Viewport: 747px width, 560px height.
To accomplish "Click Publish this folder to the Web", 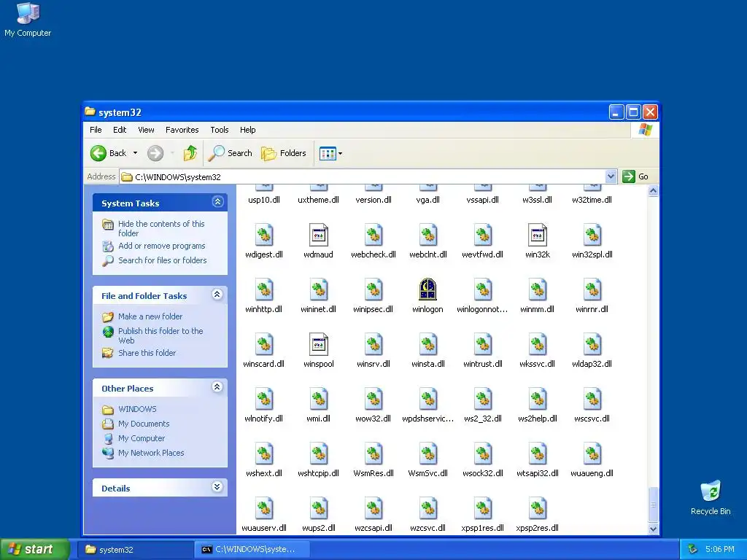I will 160,335.
